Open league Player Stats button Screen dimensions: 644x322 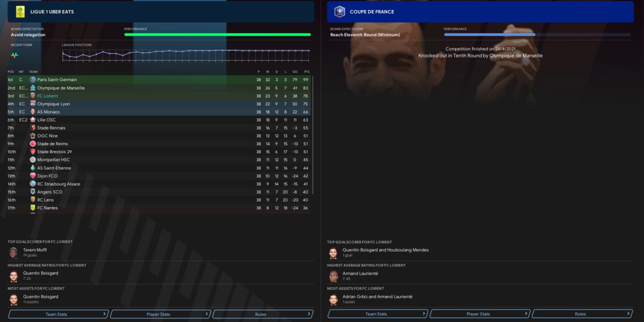click(x=161, y=314)
